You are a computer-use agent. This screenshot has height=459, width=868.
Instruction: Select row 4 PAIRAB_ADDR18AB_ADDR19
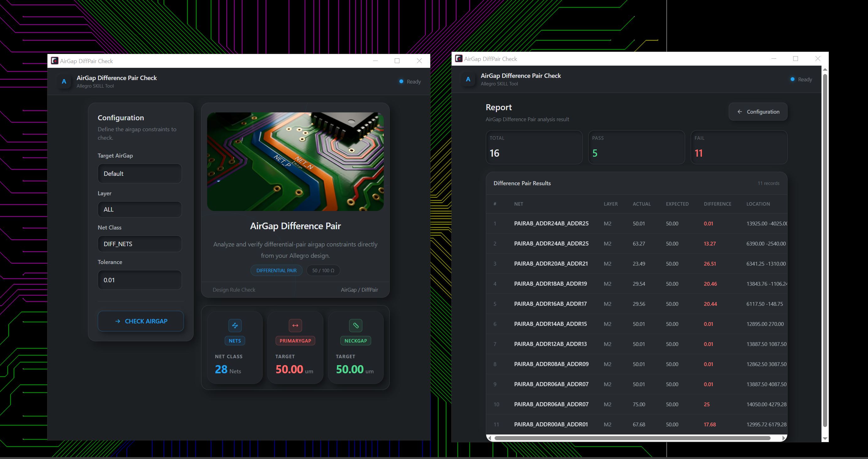(636, 284)
